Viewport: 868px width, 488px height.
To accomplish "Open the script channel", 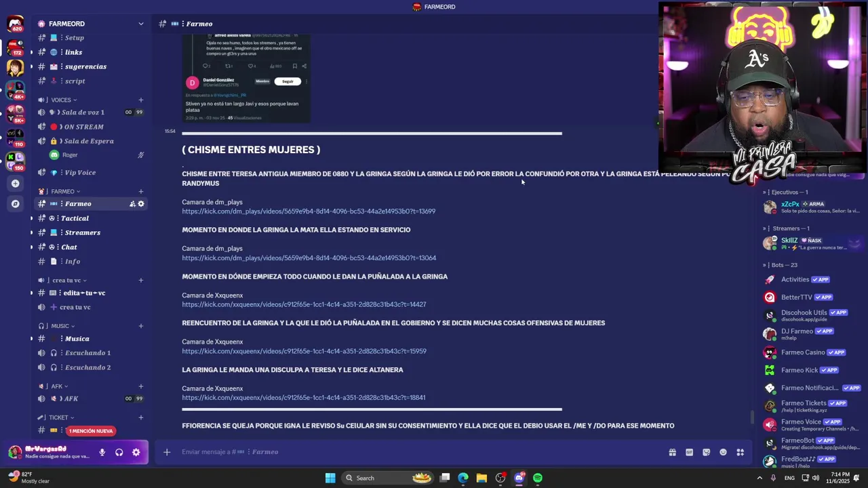I will click(x=90, y=81).
